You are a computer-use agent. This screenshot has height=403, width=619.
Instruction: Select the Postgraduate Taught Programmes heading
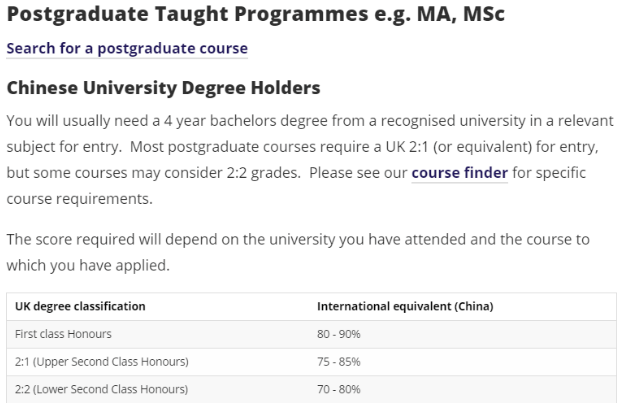tap(256, 14)
